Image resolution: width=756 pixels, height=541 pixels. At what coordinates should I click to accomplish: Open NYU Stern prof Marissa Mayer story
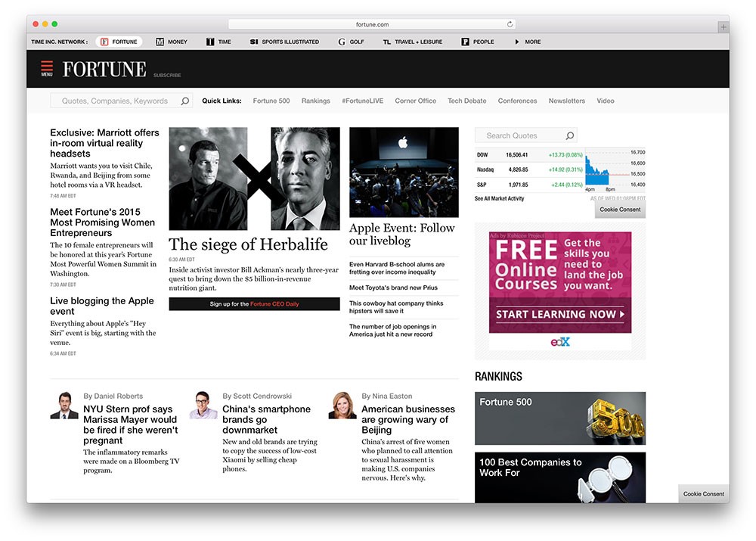(131, 424)
